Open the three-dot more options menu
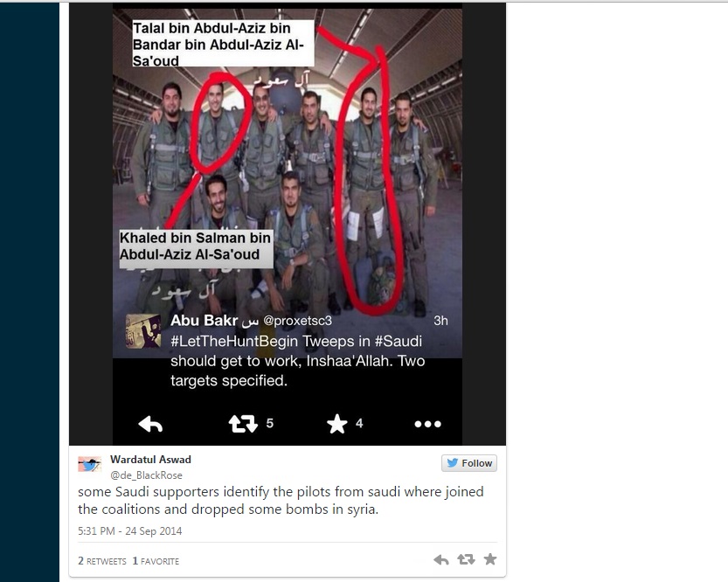This screenshot has width=728, height=582. (x=427, y=424)
